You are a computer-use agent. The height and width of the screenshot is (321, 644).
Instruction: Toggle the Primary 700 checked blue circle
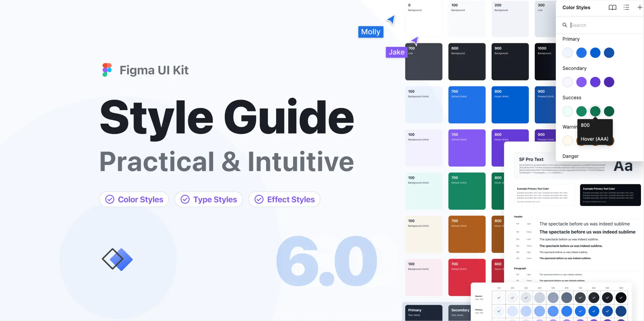pyautogui.click(x=580, y=311)
